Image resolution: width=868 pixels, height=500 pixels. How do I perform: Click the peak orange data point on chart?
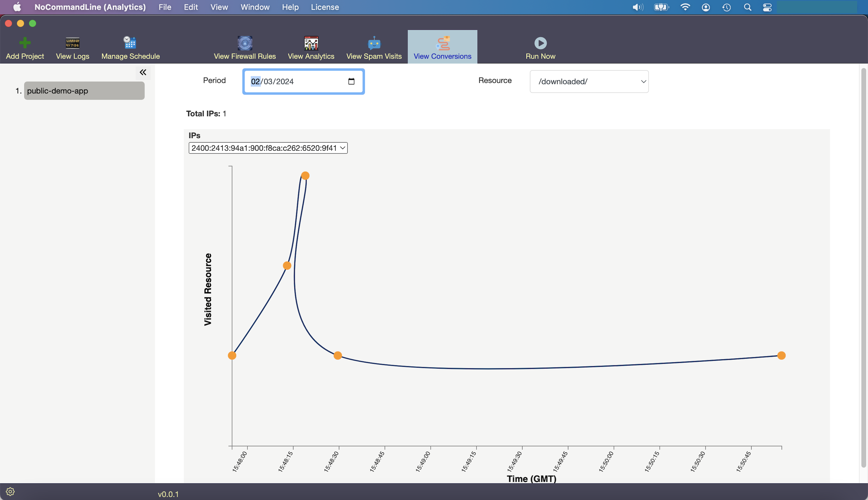click(305, 176)
